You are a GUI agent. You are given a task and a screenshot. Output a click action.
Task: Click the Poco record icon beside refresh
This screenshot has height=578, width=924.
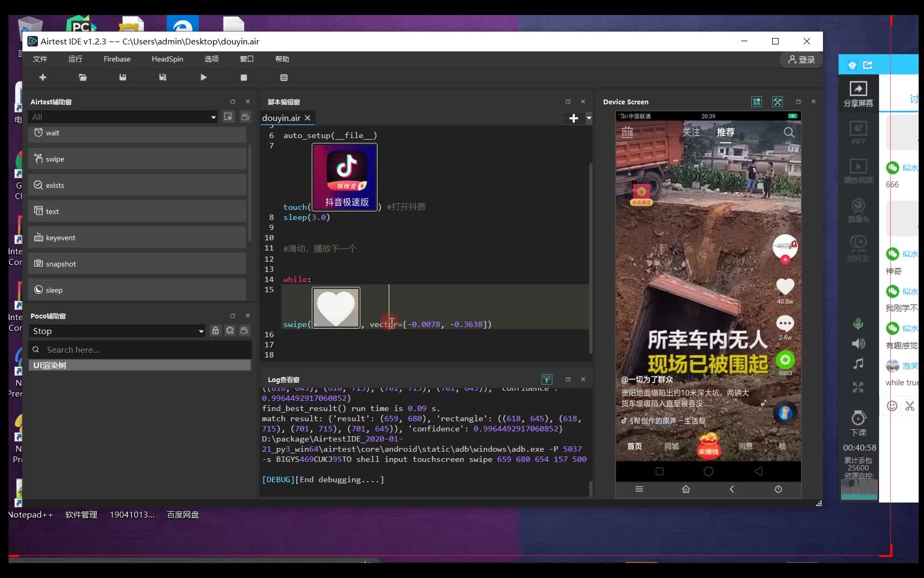244,331
